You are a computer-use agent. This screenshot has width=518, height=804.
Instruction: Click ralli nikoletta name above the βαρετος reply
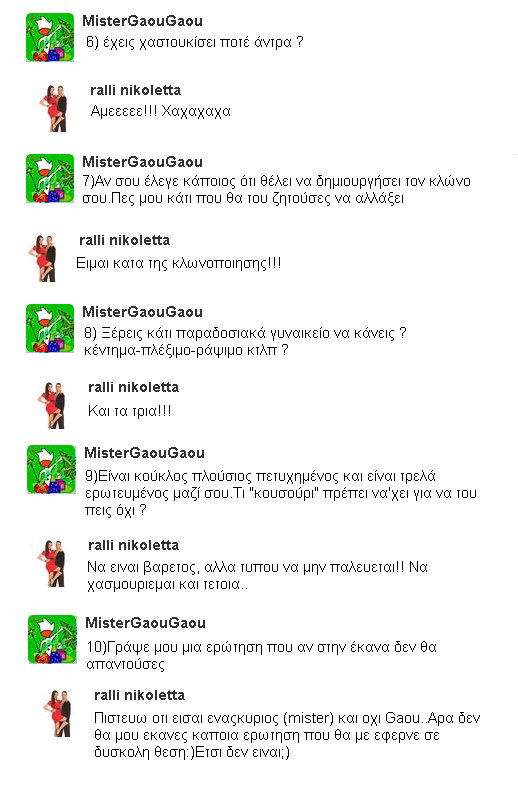point(133,545)
